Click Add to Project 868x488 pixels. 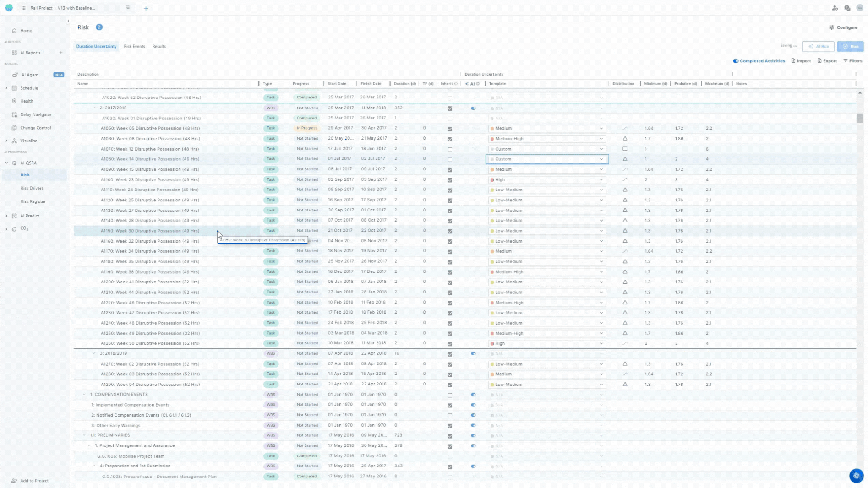point(30,481)
